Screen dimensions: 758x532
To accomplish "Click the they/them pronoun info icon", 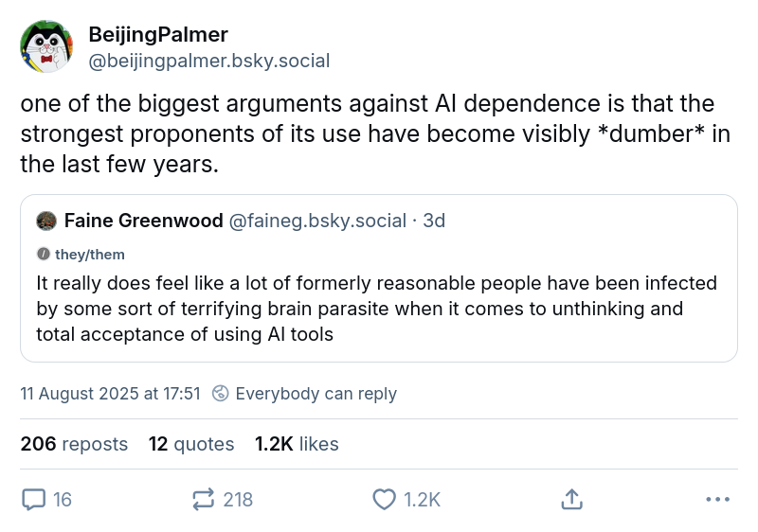I will point(43,255).
